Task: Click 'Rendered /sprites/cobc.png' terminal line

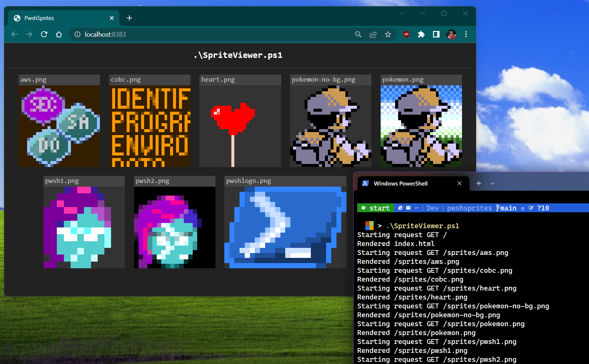Action: pyautogui.click(x=410, y=279)
